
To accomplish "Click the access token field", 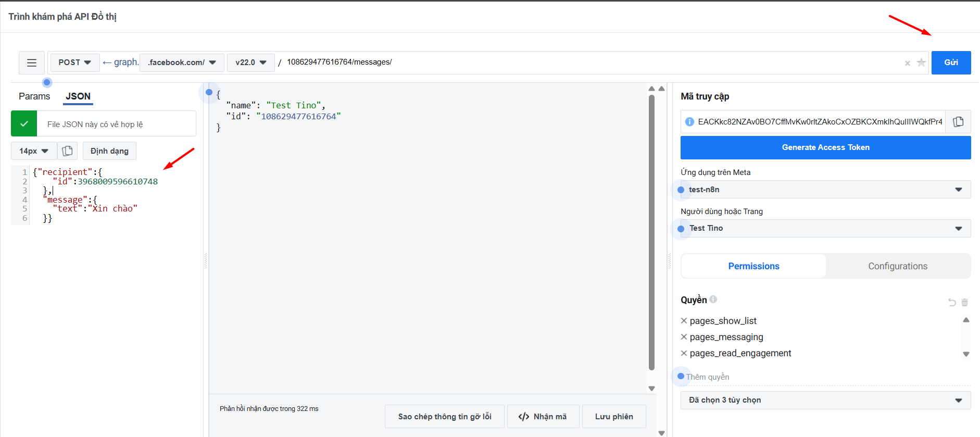I will pos(820,122).
